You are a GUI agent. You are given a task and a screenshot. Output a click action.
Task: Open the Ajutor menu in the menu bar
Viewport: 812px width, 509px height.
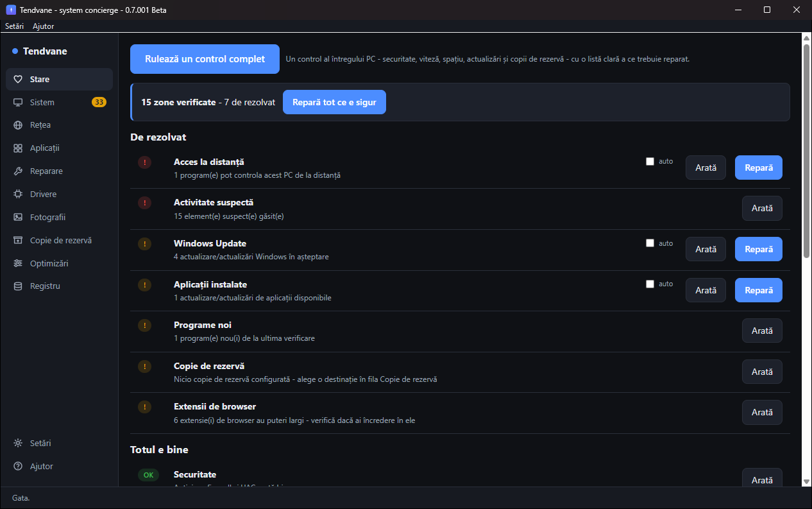pyautogui.click(x=44, y=26)
